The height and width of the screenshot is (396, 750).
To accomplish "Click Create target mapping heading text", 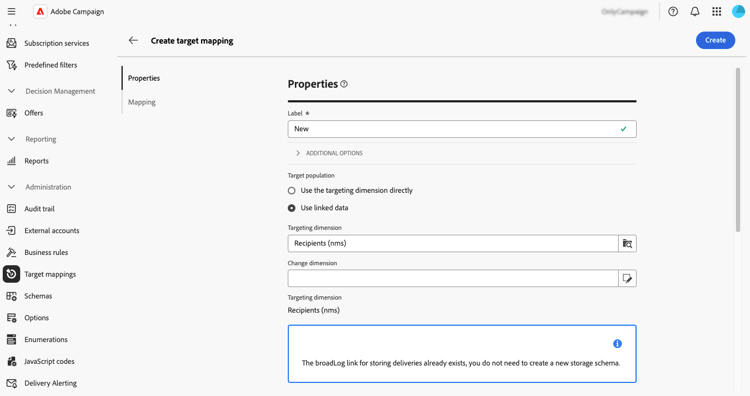I will click(x=192, y=41).
